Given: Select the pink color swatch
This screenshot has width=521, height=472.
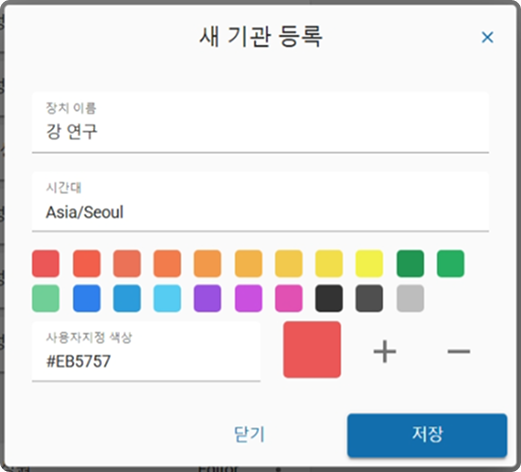Looking at the screenshot, I should pos(289,298).
